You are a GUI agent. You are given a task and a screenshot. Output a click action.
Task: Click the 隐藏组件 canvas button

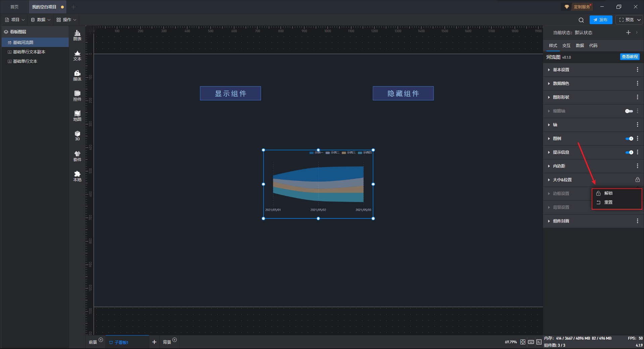pyautogui.click(x=403, y=93)
